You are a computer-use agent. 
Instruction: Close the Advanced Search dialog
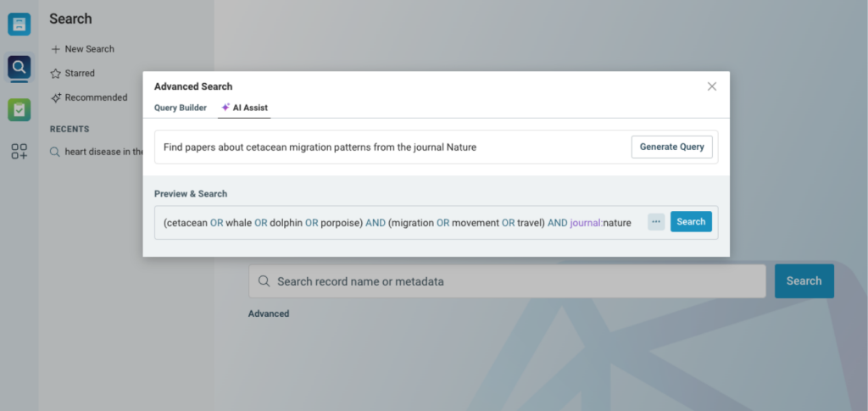tap(712, 86)
